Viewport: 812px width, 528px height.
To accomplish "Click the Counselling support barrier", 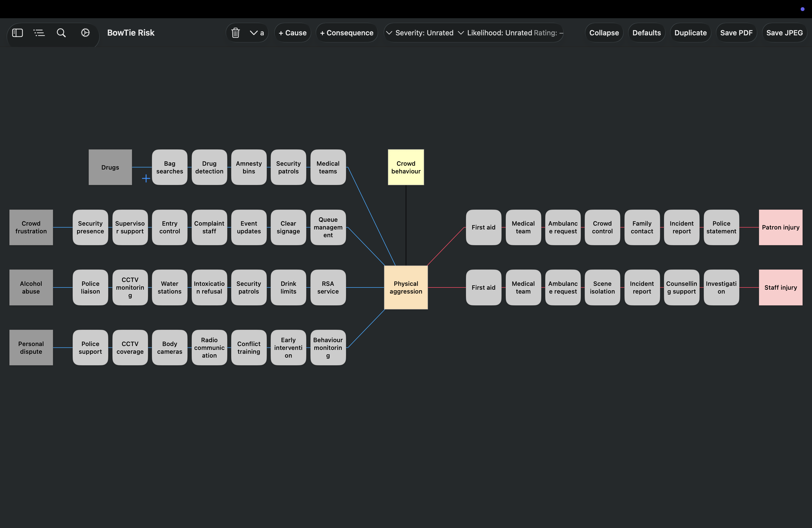I will click(681, 287).
